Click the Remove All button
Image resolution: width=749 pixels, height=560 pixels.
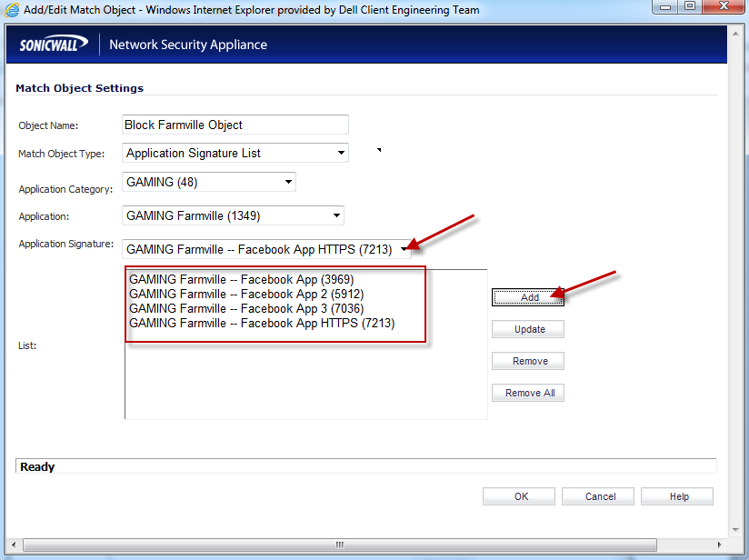click(528, 393)
